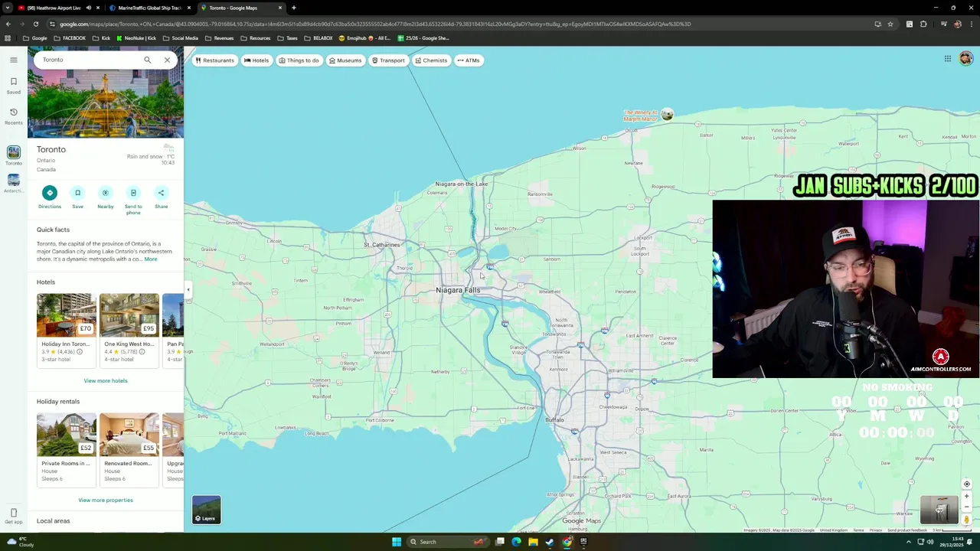The width and height of the screenshot is (980, 551).
Task: Filter map by Chemists
Action: click(x=431, y=60)
